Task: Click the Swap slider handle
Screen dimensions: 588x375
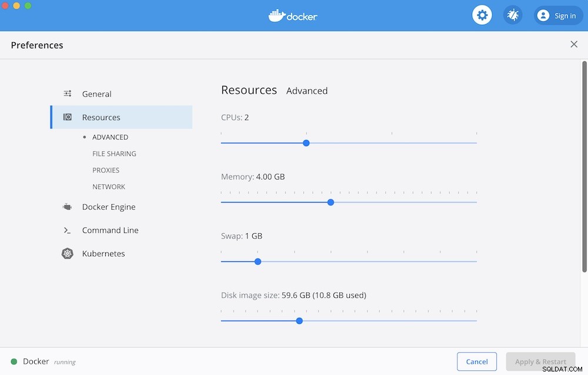Action: 258,261
